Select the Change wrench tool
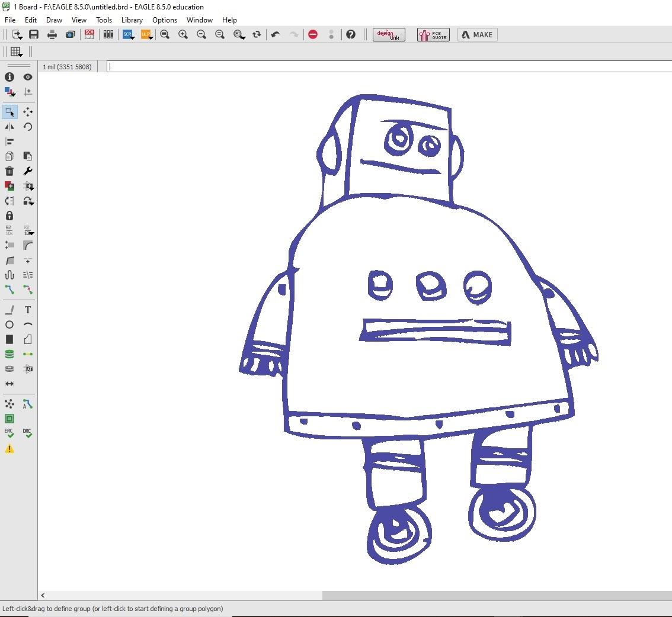The height and width of the screenshot is (617, 672). point(28,171)
